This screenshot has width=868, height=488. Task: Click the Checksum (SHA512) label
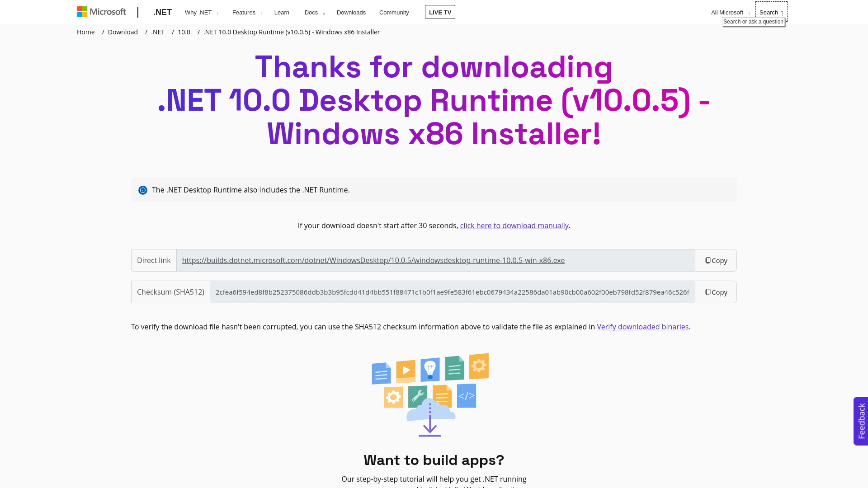170,292
